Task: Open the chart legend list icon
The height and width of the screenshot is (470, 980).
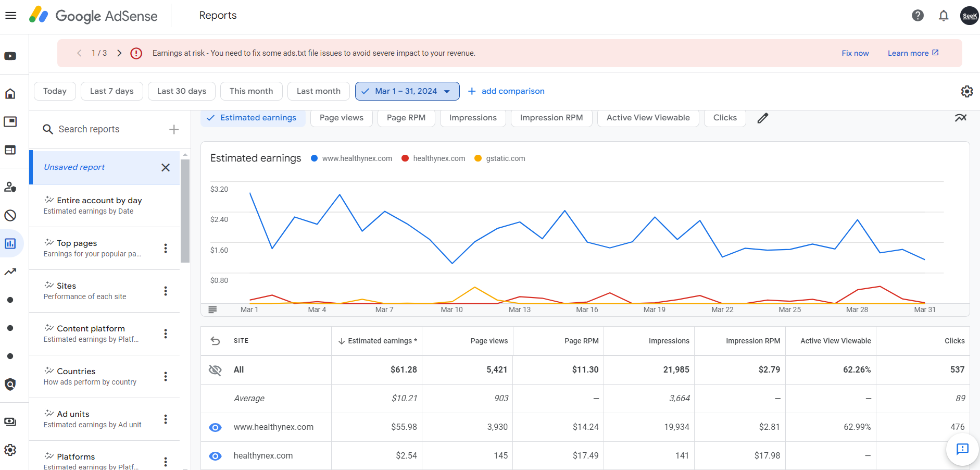Action: (x=212, y=310)
